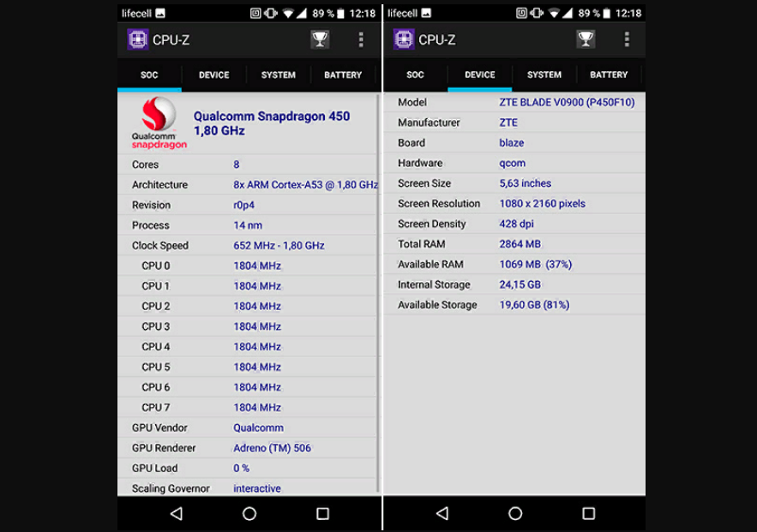Switch to the BATTERY tab beside the active SOC tab
757x532 pixels.
tap(343, 75)
